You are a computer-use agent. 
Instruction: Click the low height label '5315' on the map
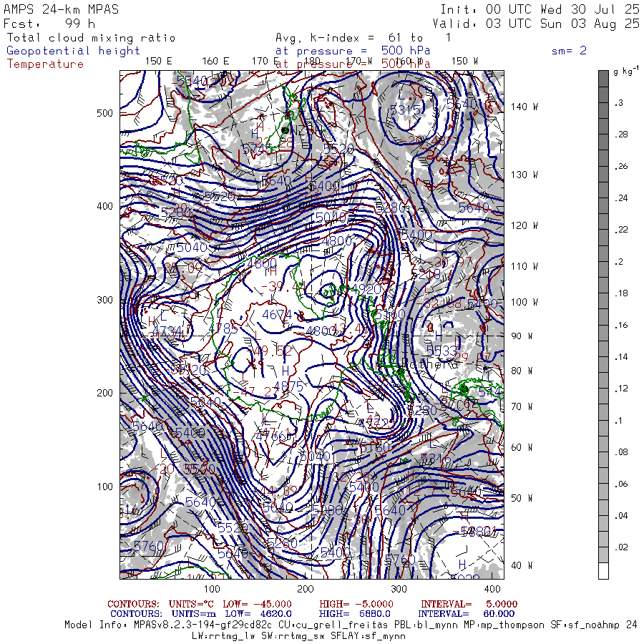(x=406, y=109)
